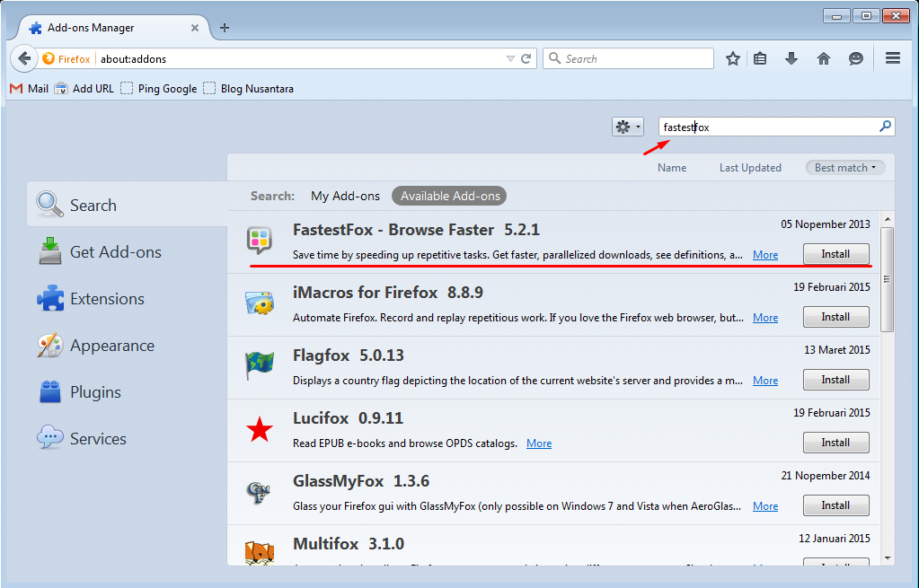Open More link for Flagfox
The height and width of the screenshot is (588, 919).
(x=765, y=380)
